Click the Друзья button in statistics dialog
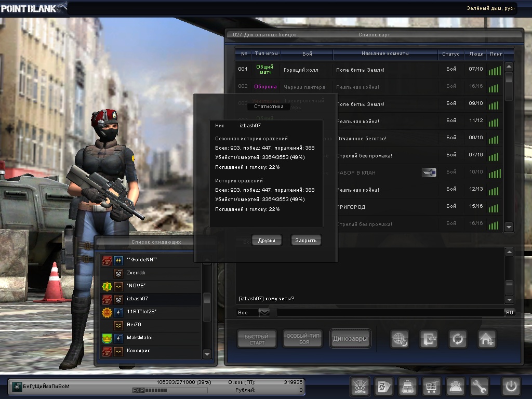Screen dimensions: 532x399 (x=267, y=240)
